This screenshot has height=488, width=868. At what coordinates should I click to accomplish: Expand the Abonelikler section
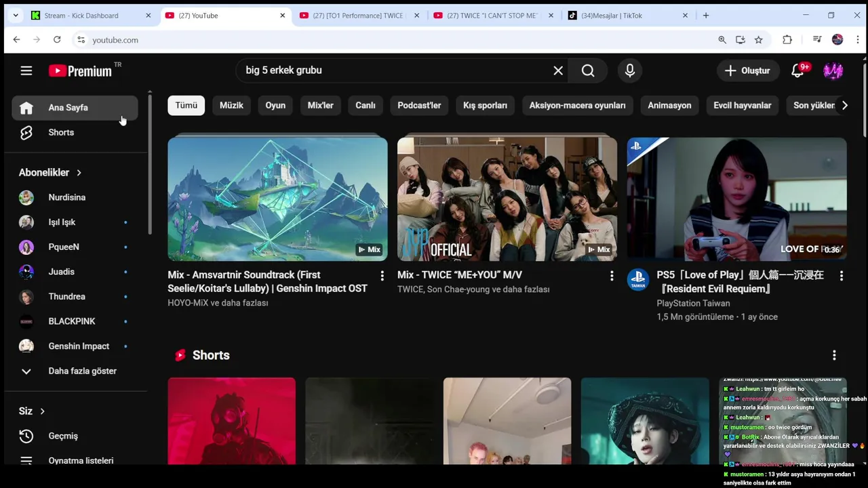pyautogui.click(x=50, y=172)
